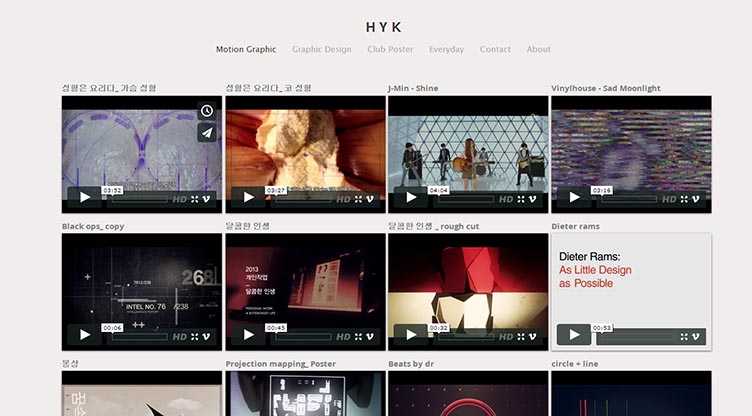Toggle HD on the 03:27 video
Image resolution: width=752 pixels, height=416 pixels.
(x=343, y=199)
